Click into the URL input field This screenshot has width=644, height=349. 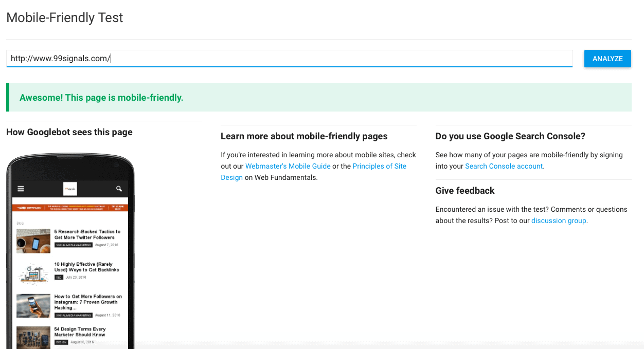(288, 59)
